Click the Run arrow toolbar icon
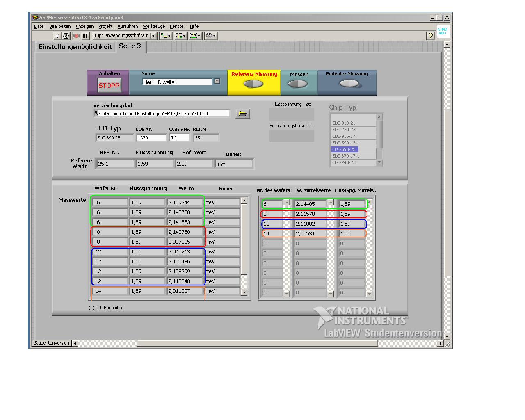 click(x=57, y=36)
